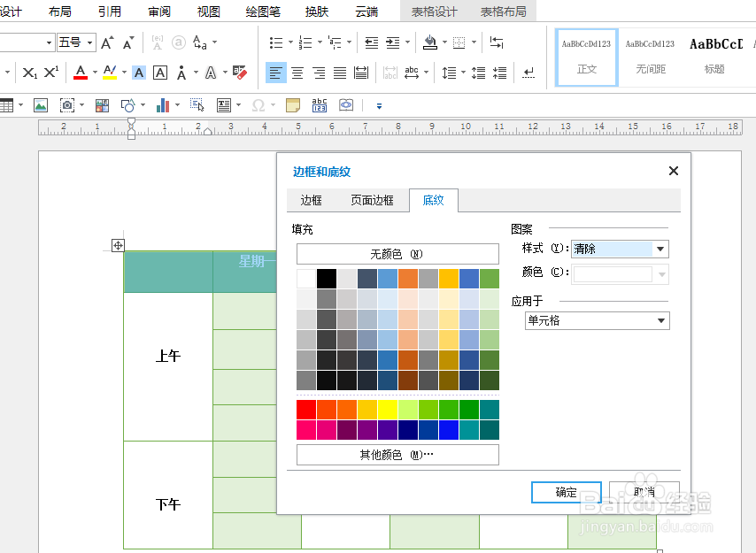
Task: Expand the font color dropdown arrow
Action: 95,73
